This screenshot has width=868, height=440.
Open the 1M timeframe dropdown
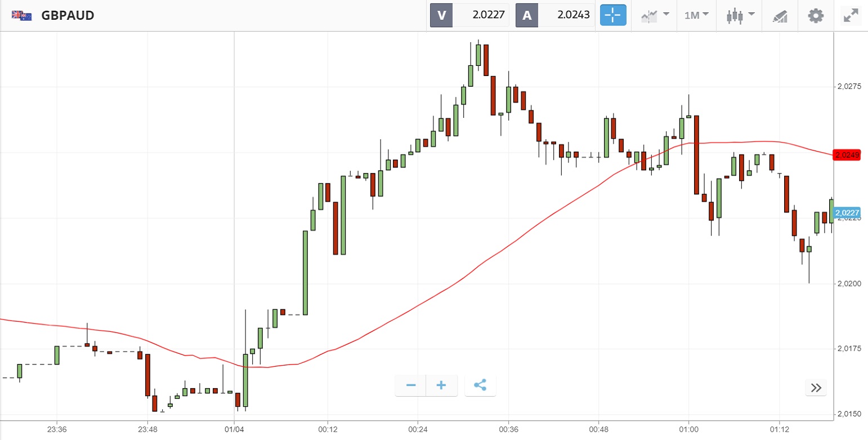pyautogui.click(x=696, y=15)
